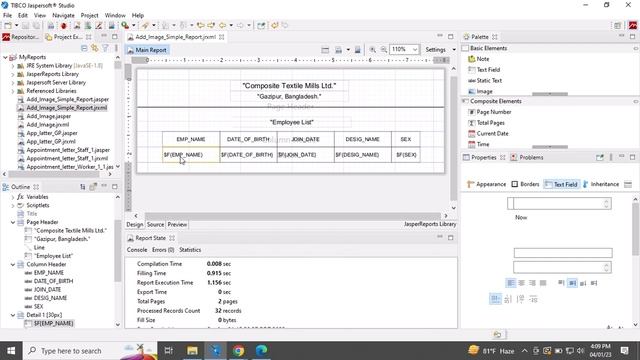Click the Task View taskbar icon
Screen dimensions: 640x360
pos(169,351)
